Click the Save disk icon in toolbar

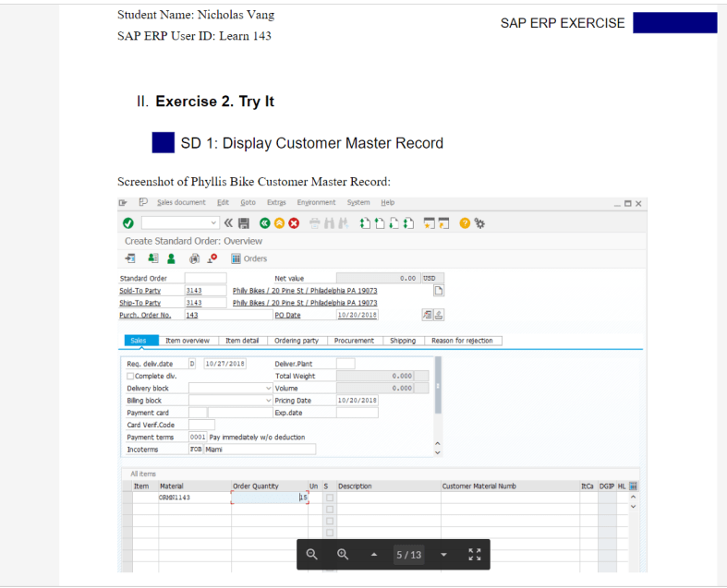pyautogui.click(x=245, y=223)
